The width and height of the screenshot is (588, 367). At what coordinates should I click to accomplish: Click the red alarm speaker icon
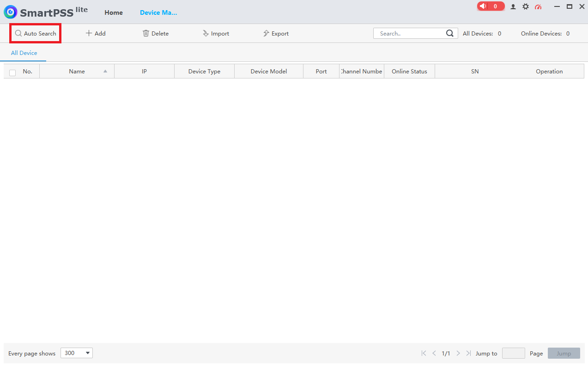click(483, 6)
